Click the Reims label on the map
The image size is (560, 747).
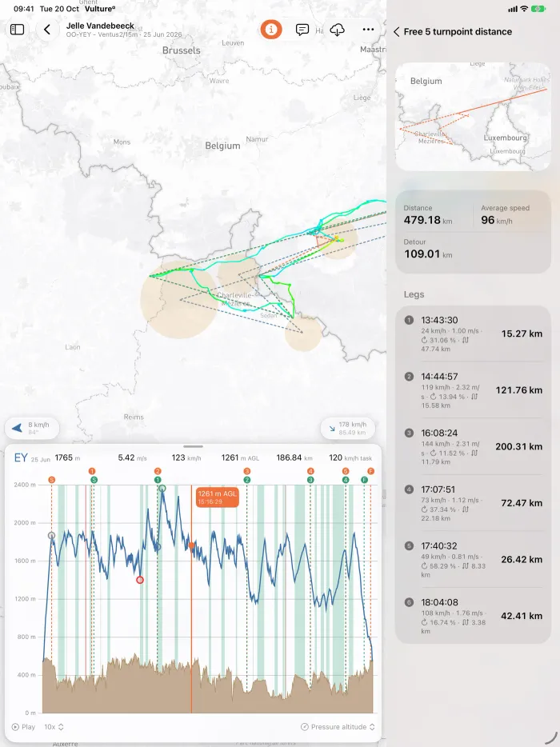tap(134, 417)
